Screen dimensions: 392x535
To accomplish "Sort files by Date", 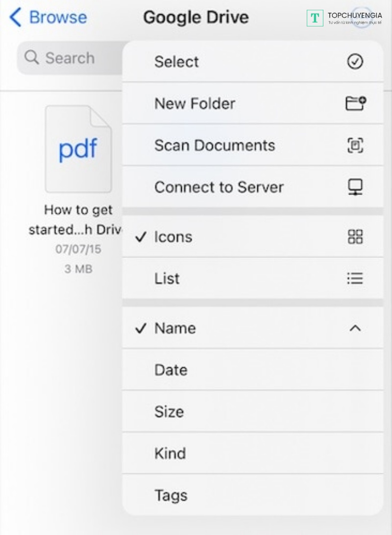I will pos(171,370).
